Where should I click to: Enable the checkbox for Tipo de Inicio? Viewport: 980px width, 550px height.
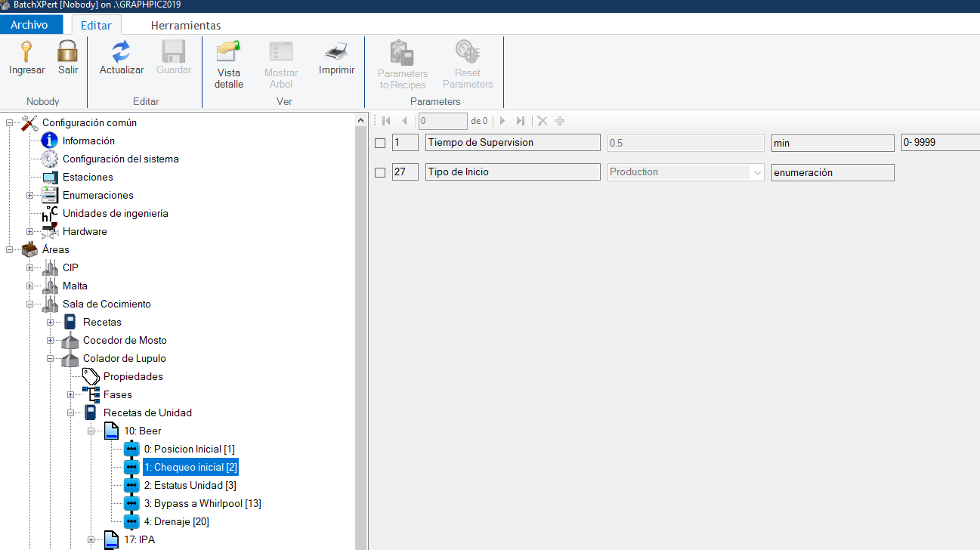(380, 171)
